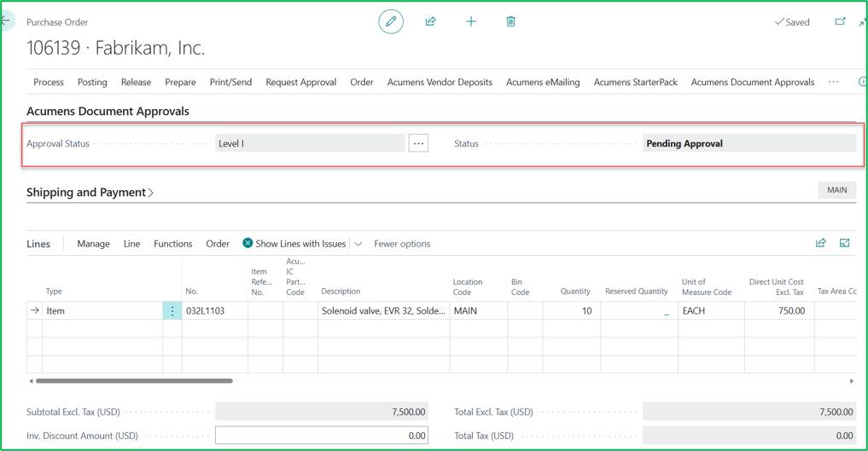The width and height of the screenshot is (868, 451).
Task: Open the Process menu
Action: 49,82
